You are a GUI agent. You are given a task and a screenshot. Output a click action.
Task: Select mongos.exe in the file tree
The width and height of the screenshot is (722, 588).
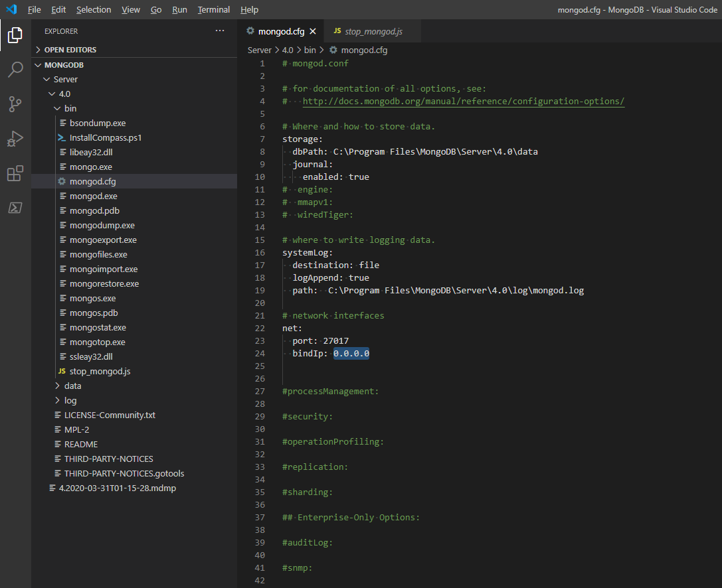pyautogui.click(x=134, y=298)
